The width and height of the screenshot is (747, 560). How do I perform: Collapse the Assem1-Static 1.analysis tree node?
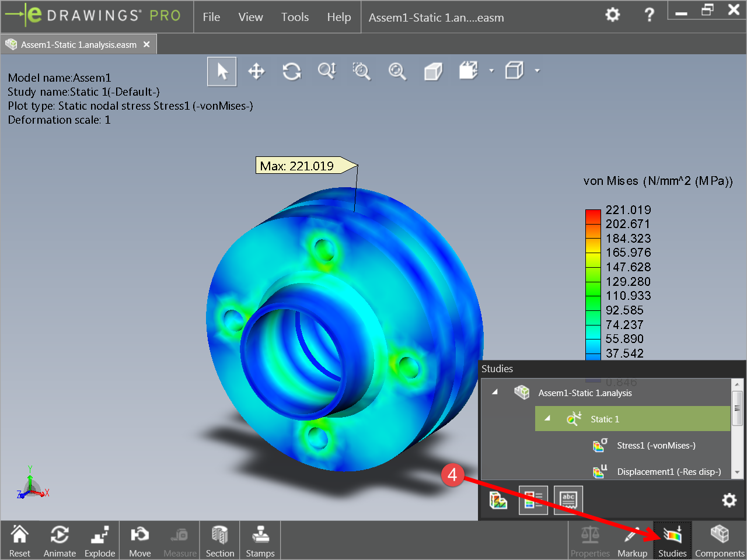pos(495,392)
